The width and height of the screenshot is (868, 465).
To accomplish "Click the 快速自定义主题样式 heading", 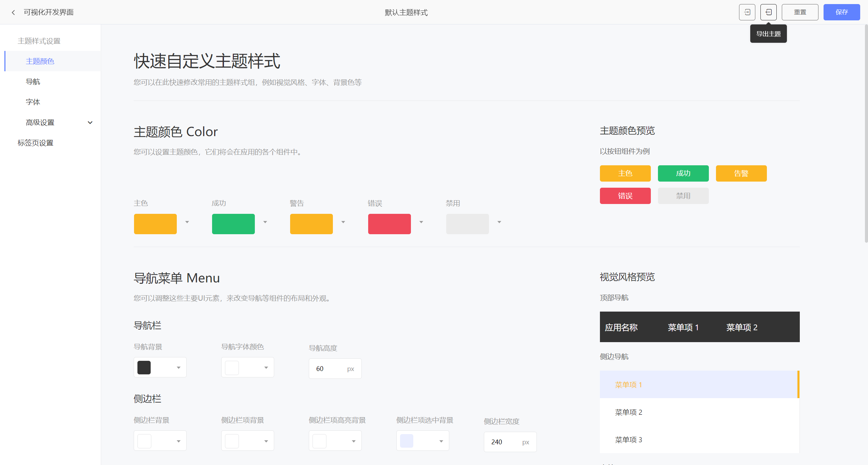I will point(207,61).
